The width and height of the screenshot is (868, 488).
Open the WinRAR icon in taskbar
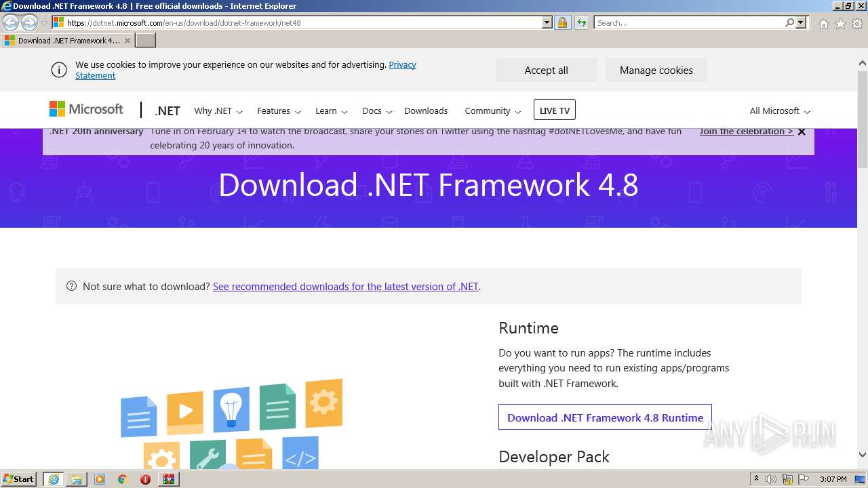[x=168, y=479]
